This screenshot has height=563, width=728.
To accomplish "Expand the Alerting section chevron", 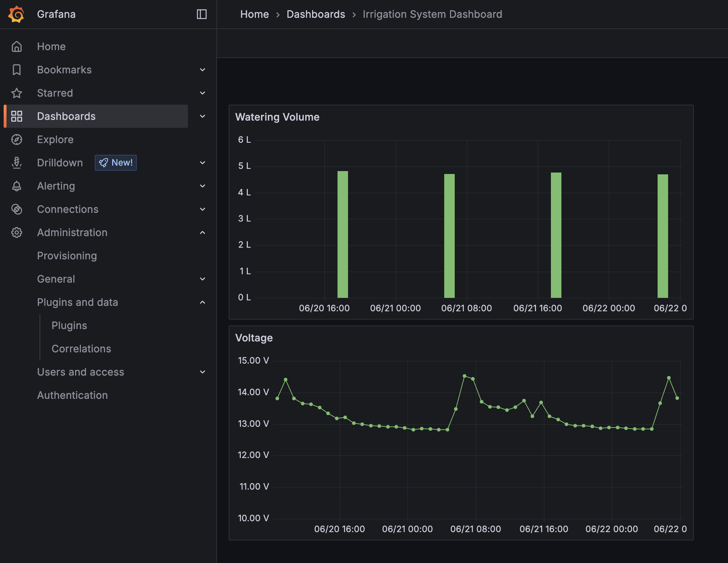I will coord(203,186).
